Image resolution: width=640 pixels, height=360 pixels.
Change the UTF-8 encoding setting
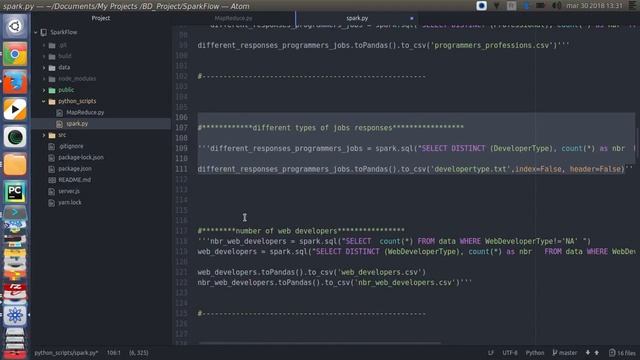click(x=510, y=353)
